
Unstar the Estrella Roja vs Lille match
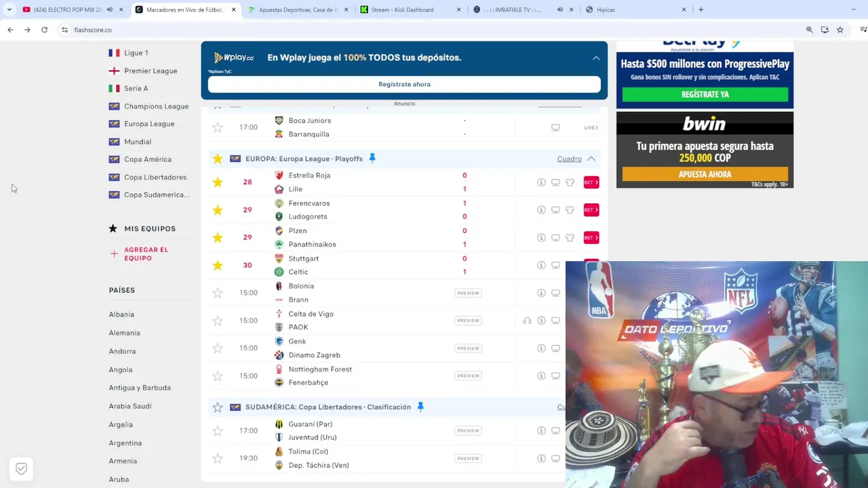217,182
